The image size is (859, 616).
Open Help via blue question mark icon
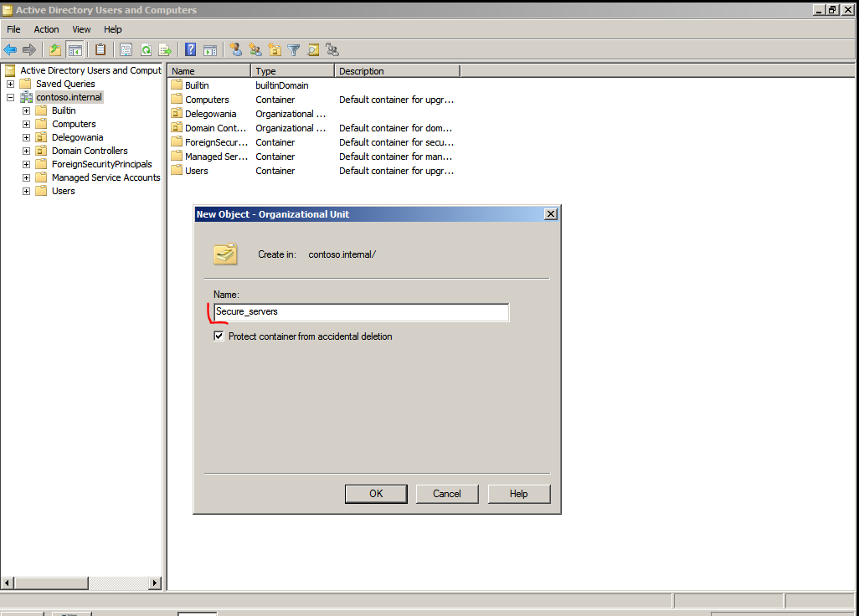point(191,50)
